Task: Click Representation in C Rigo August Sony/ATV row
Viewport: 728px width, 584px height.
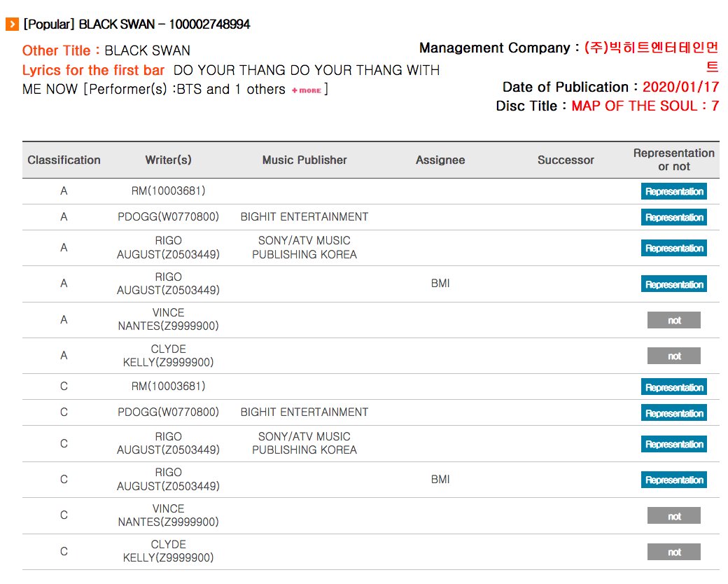Action: [673, 444]
